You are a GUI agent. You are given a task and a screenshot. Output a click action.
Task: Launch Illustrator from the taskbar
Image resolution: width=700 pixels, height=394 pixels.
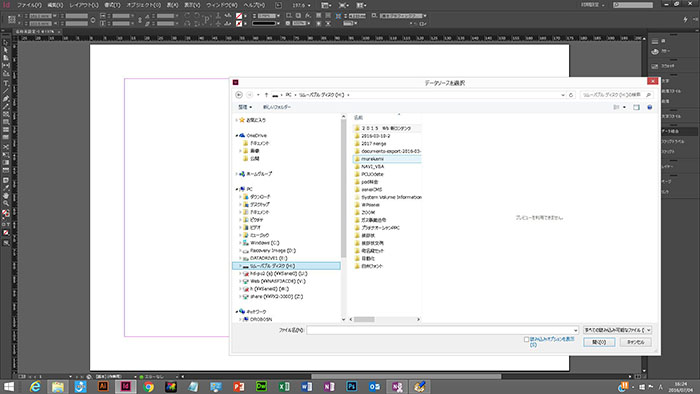103,386
